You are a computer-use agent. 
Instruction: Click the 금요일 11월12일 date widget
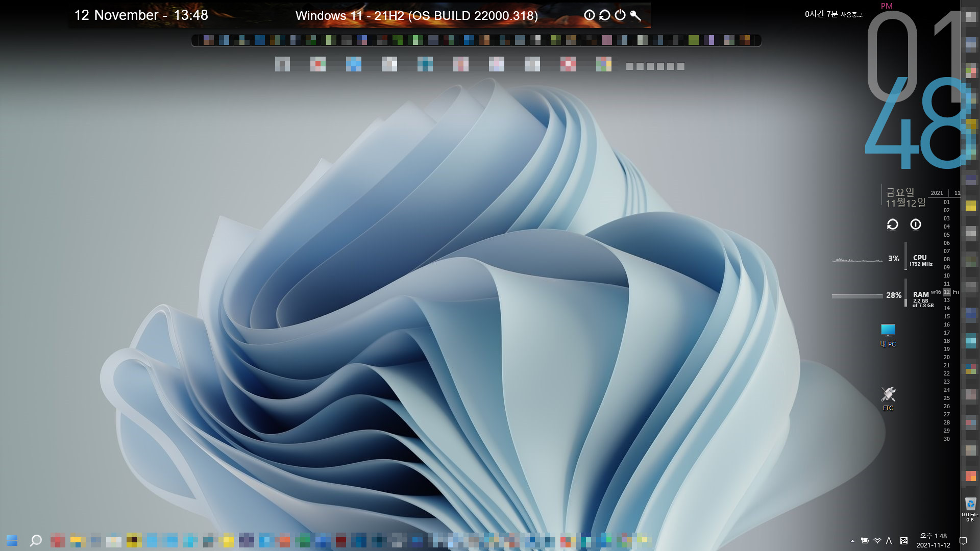point(905,197)
